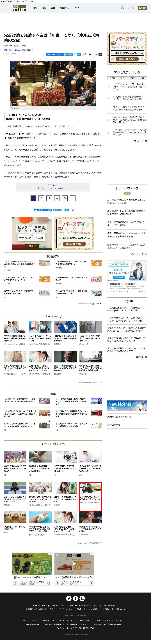Image resolution: width=151 pixels, height=644 pixels.
Task: Go to article page 5
Action: click(x=65, y=198)
